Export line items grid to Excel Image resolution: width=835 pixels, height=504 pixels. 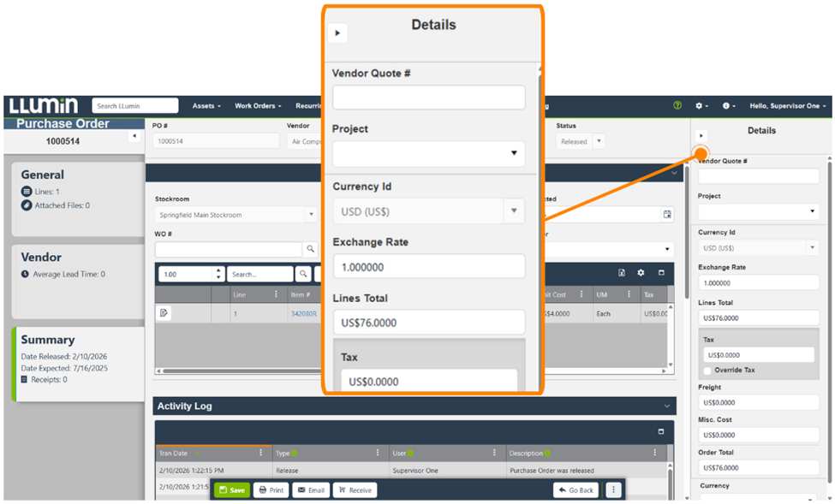[x=622, y=273]
